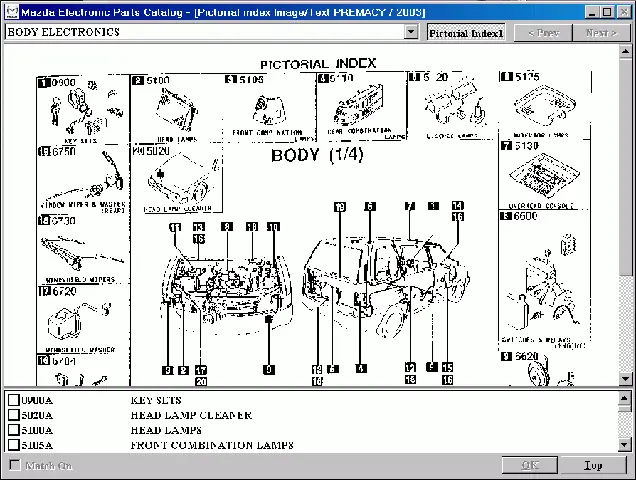Image resolution: width=636 pixels, height=480 pixels.
Task: Click the Next > button
Action: [x=602, y=32]
